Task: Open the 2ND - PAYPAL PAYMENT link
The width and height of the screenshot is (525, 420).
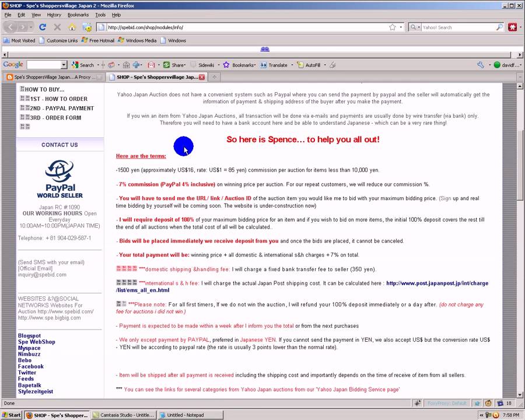Action: (62, 108)
